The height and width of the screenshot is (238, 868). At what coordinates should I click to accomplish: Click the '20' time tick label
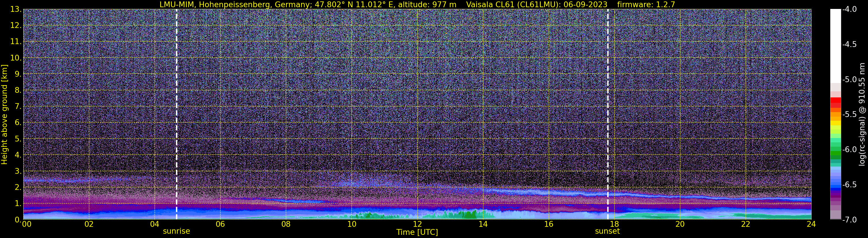click(x=680, y=224)
